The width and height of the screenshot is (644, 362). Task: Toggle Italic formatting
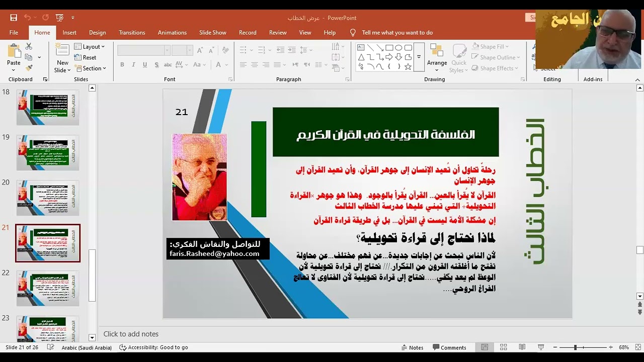coord(133,65)
